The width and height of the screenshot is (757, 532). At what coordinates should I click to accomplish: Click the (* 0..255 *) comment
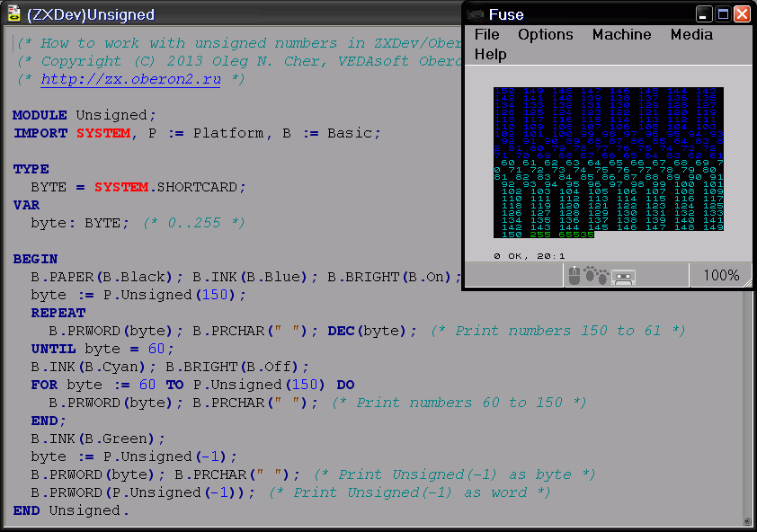point(194,223)
